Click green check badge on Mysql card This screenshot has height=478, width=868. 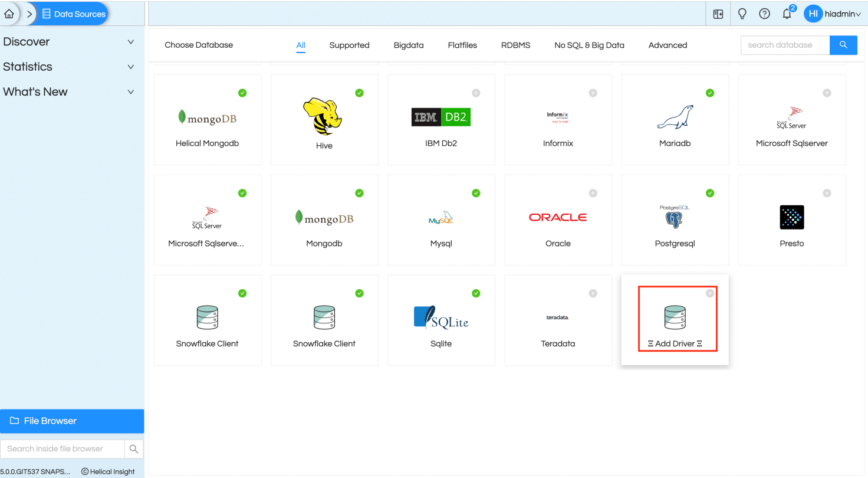(x=476, y=193)
